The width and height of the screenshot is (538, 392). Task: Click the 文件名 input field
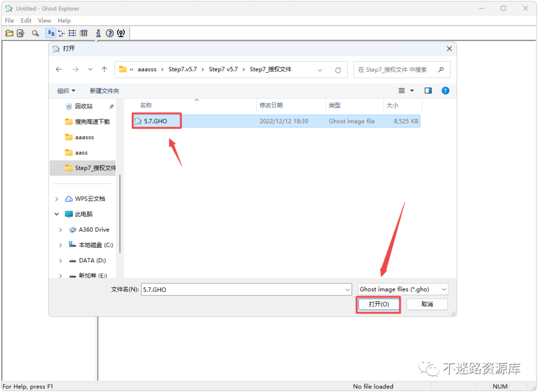(242, 290)
